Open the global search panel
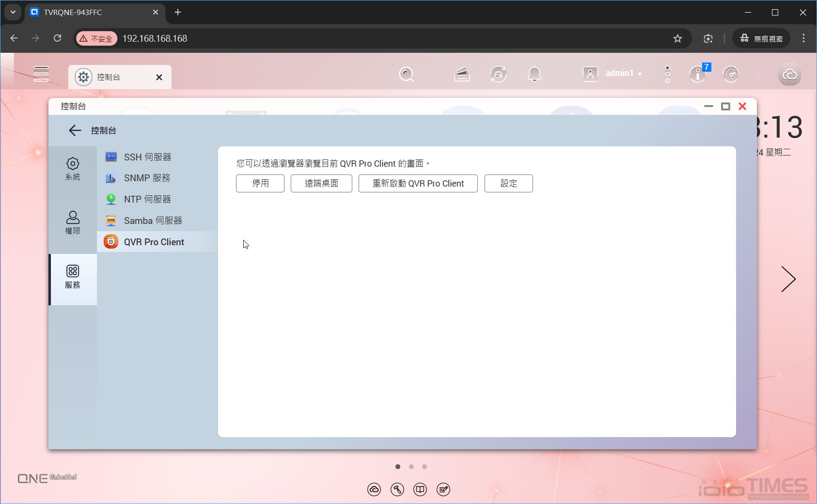817x504 pixels. 407,74
